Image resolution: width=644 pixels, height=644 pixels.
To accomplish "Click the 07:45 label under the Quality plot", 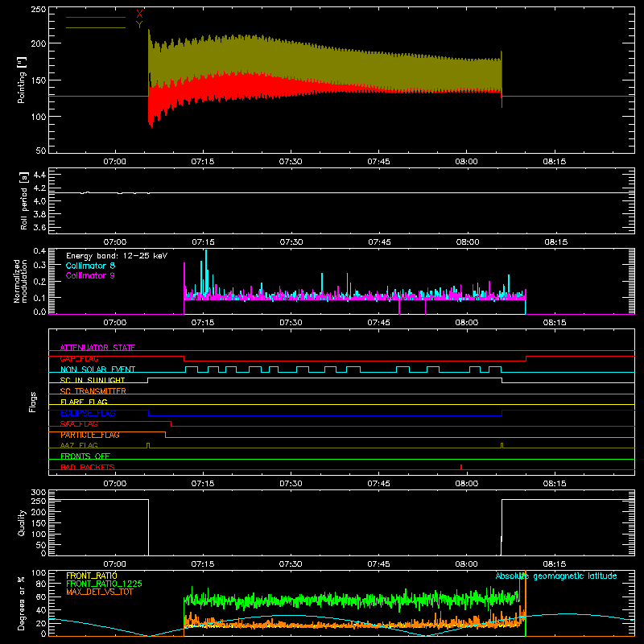I will click(378, 564).
